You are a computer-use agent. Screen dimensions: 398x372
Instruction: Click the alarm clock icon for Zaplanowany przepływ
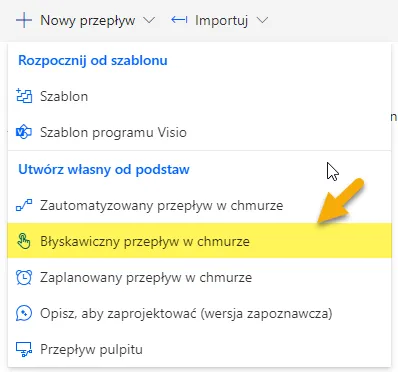click(24, 277)
